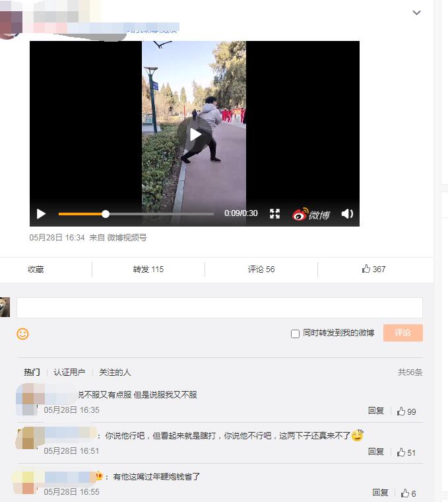
Task: Click the play icon in video control bar
Action: pos(41,214)
